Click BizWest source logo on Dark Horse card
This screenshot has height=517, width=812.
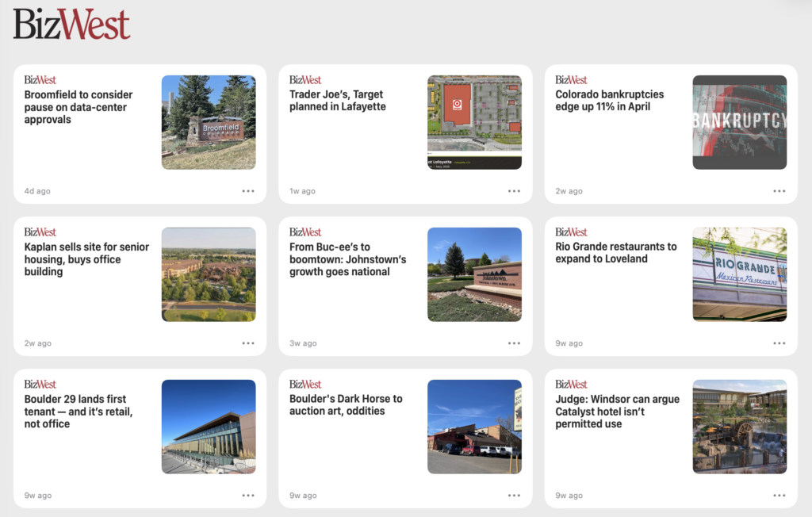pyautogui.click(x=305, y=385)
